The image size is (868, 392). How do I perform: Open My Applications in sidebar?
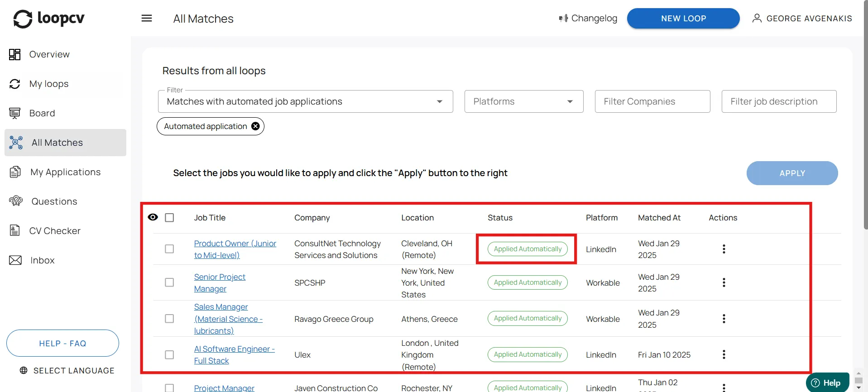pos(66,172)
